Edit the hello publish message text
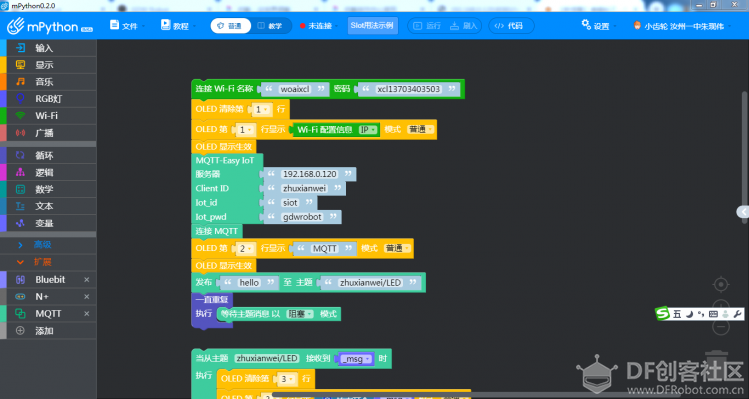 (x=249, y=282)
